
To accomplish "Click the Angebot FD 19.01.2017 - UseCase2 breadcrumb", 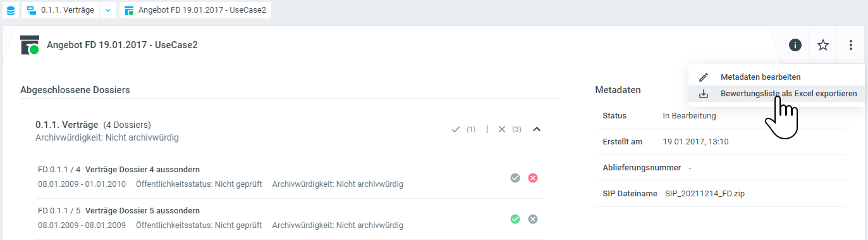I will coord(195,10).
